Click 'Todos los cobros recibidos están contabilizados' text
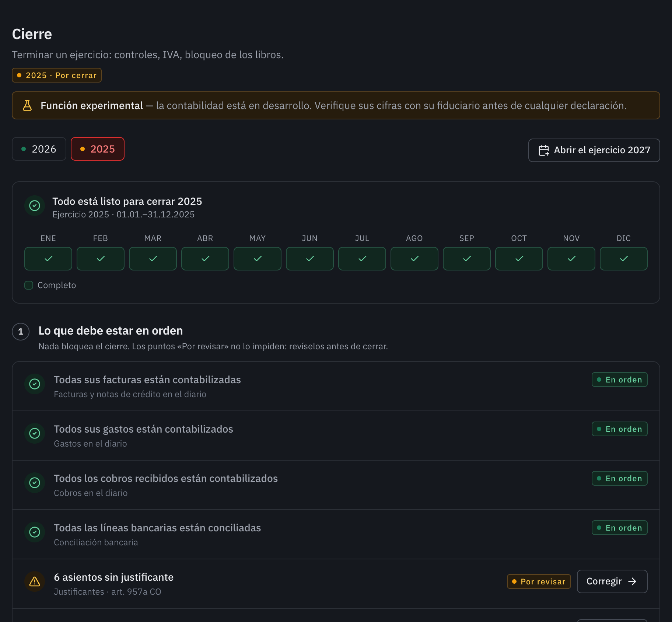This screenshot has width=672, height=622. (166, 478)
